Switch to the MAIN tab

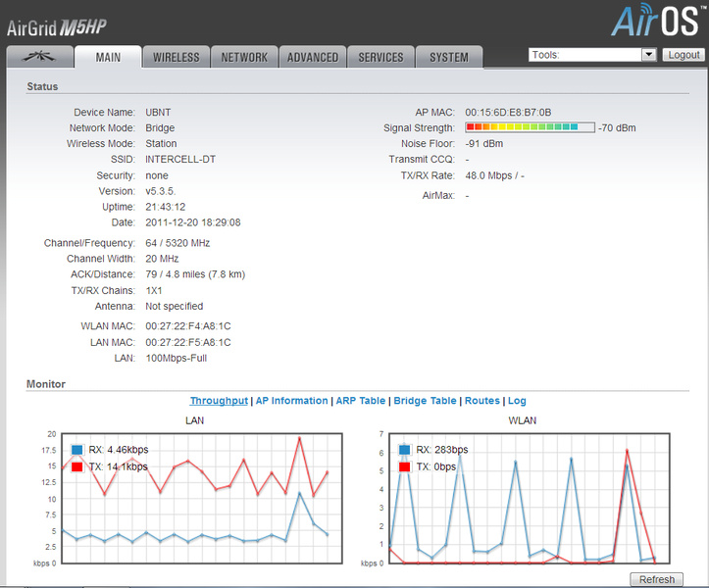108,57
